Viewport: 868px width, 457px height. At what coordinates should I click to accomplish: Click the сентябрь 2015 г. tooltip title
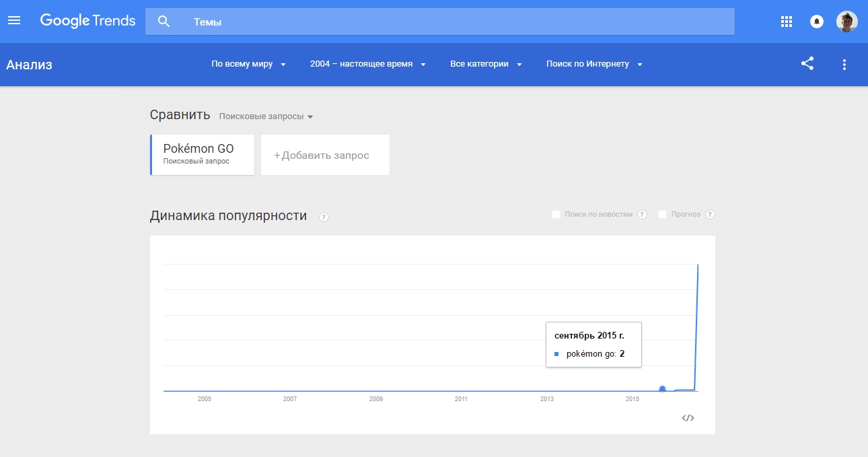coord(589,335)
